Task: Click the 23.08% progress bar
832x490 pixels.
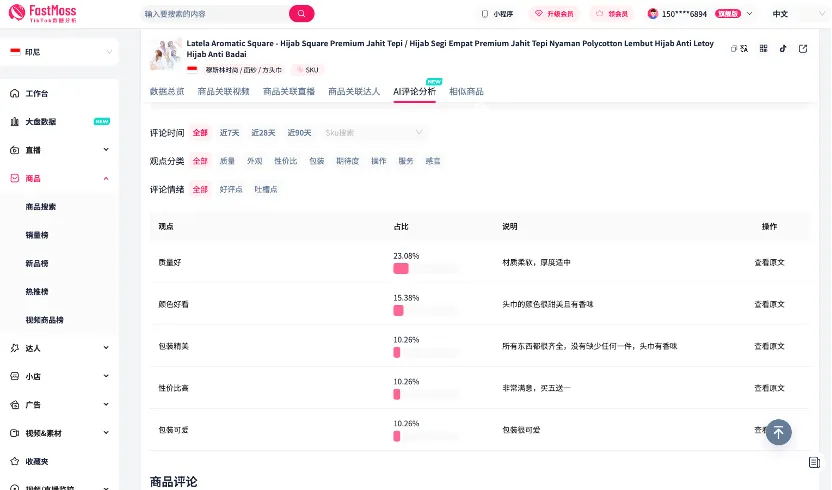Action: pos(426,269)
